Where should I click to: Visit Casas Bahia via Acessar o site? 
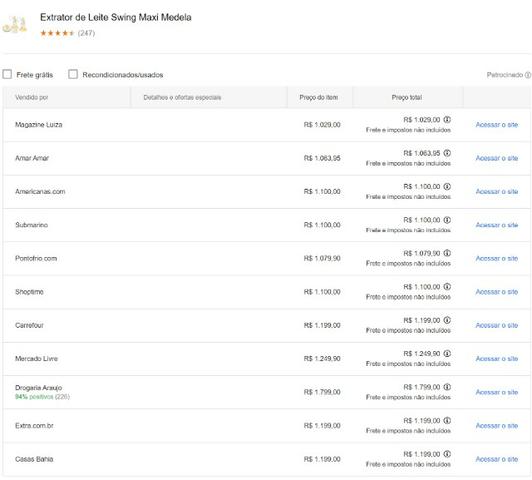[497, 459]
